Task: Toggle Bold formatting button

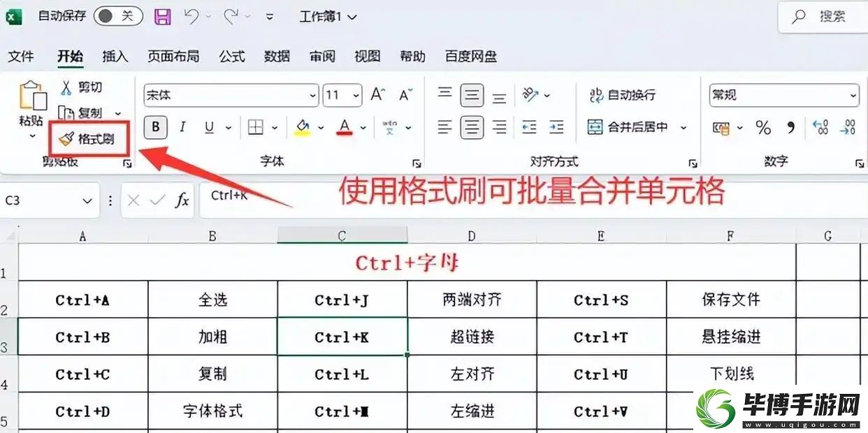Action: [156, 127]
